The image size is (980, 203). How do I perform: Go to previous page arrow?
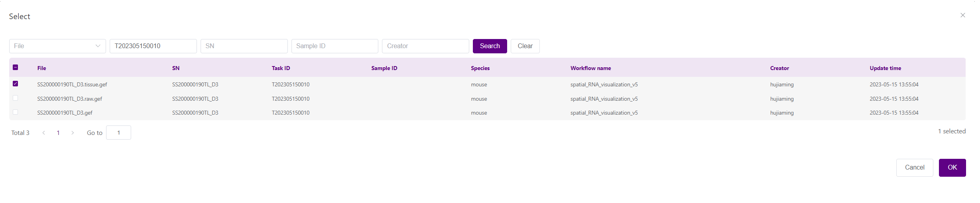43,133
